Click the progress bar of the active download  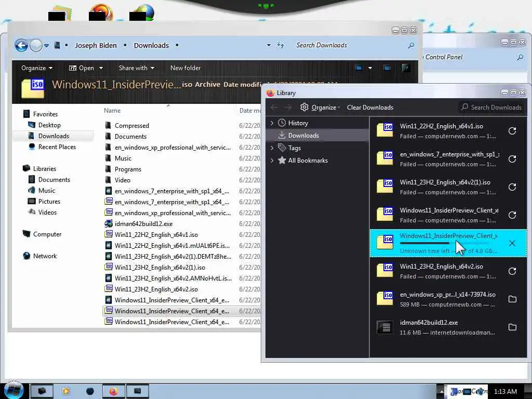444,243
